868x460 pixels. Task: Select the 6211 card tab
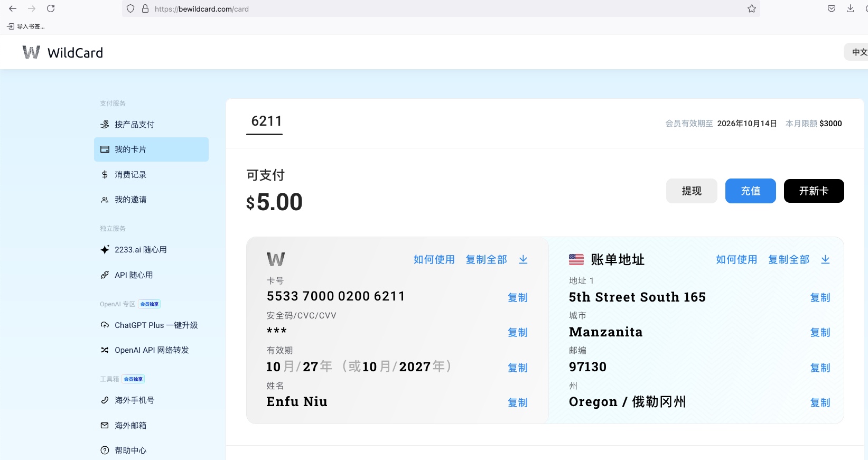[x=266, y=121]
